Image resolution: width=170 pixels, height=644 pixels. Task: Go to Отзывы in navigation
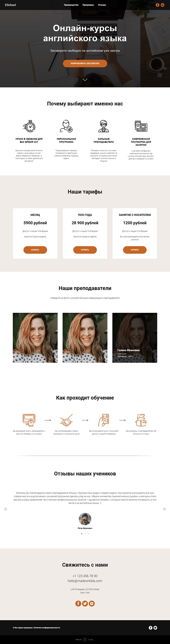click(x=102, y=5)
